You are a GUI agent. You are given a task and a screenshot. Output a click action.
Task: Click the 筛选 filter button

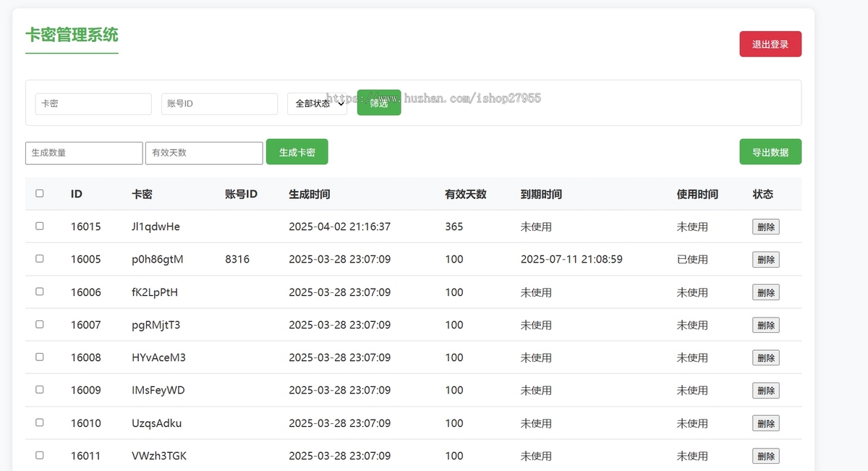click(x=379, y=103)
